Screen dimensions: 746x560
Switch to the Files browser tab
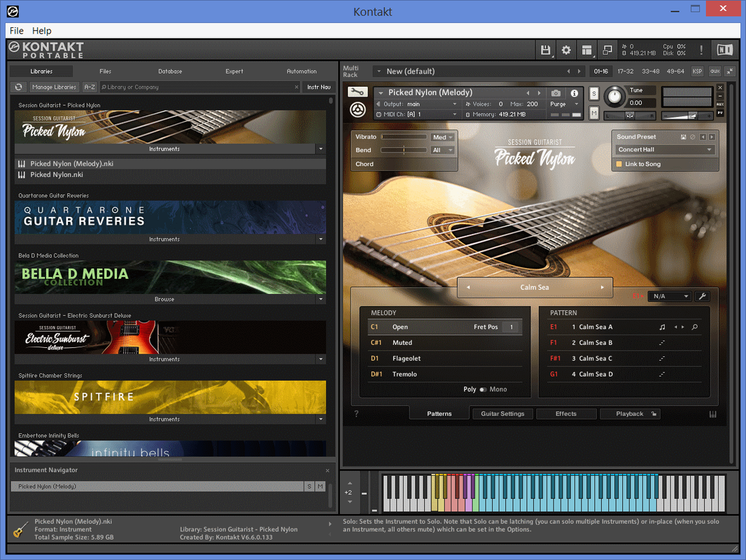coord(105,71)
